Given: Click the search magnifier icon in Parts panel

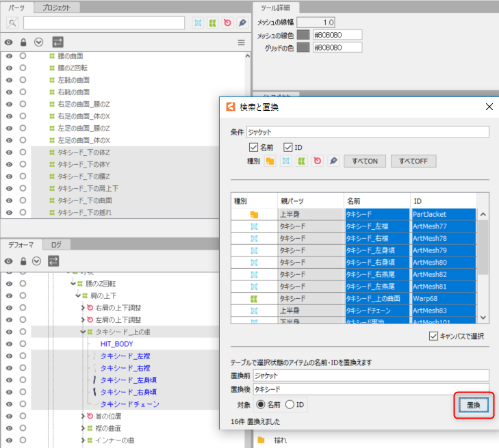Looking at the screenshot, I should point(12,23).
